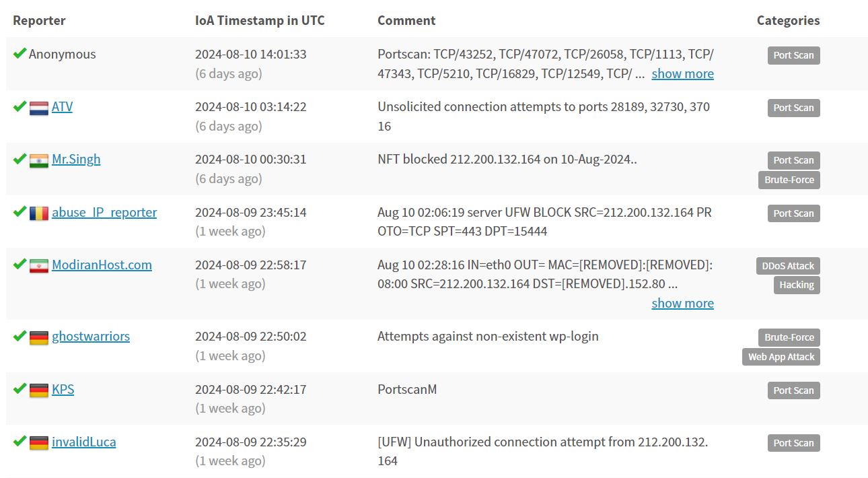This screenshot has height=478, width=868.
Task: Click the Netherlands flag beside ATV
Action: tap(39, 108)
